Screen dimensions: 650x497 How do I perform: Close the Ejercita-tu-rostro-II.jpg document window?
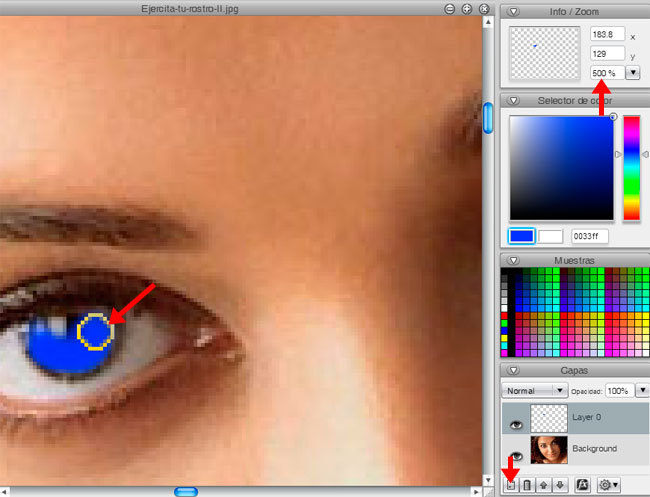click(x=484, y=9)
